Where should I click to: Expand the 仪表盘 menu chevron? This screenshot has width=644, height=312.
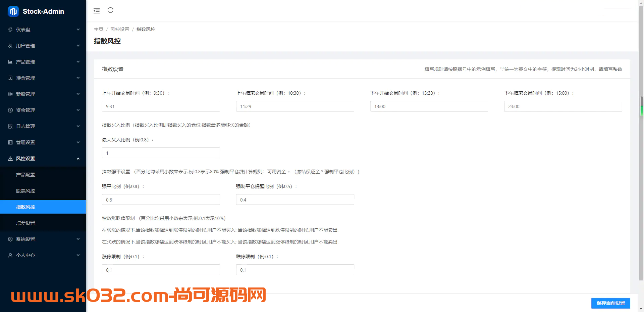pyautogui.click(x=78, y=30)
